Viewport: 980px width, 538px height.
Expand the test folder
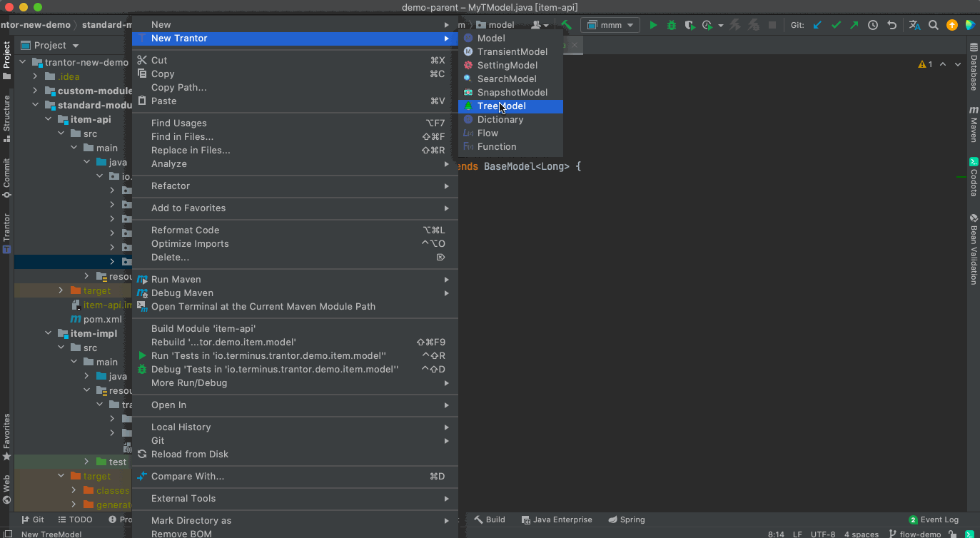coord(87,462)
